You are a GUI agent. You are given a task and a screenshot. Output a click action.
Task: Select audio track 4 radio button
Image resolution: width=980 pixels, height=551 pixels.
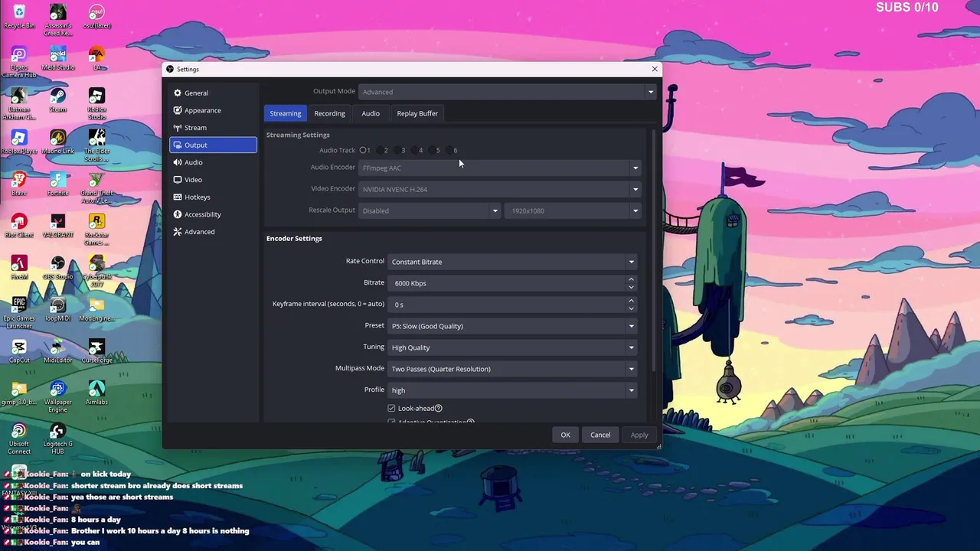pos(416,150)
